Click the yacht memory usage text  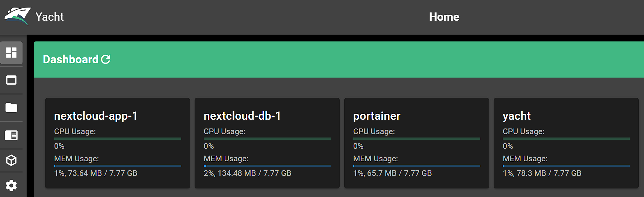[x=542, y=173]
